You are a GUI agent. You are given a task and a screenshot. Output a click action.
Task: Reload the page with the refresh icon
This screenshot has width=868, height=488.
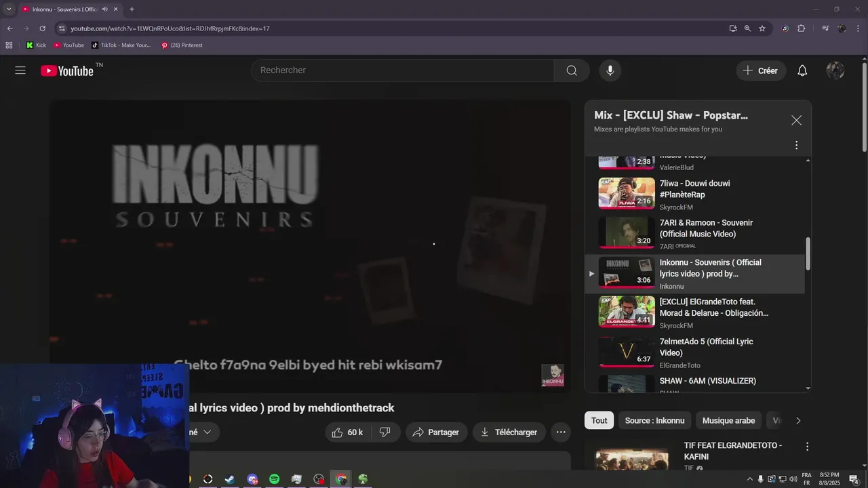(x=42, y=28)
